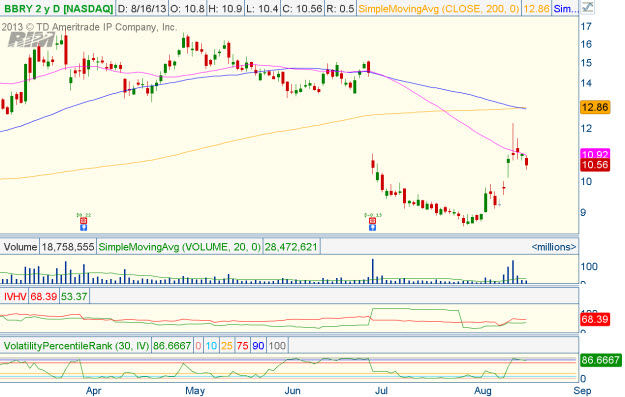
Task: Click the gray 100 level label
Action: click(x=277, y=346)
